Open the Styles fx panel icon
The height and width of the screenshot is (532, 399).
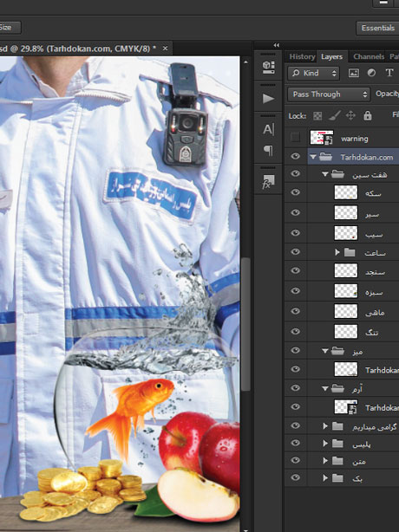point(268,181)
